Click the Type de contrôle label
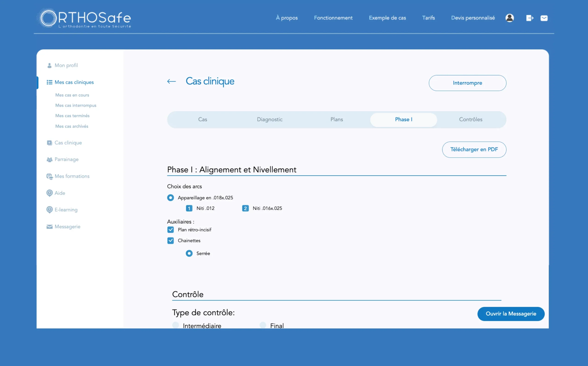The height and width of the screenshot is (366, 588). 203,313
